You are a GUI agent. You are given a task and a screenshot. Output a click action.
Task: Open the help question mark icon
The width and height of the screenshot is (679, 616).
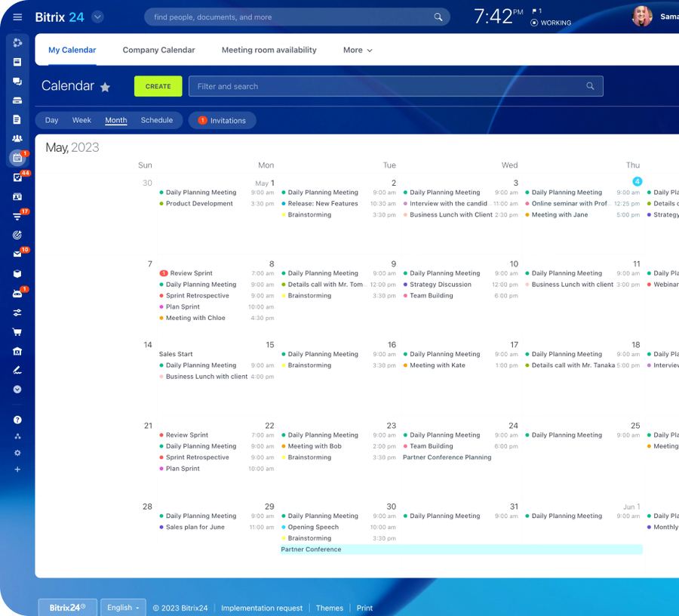point(17,420)
